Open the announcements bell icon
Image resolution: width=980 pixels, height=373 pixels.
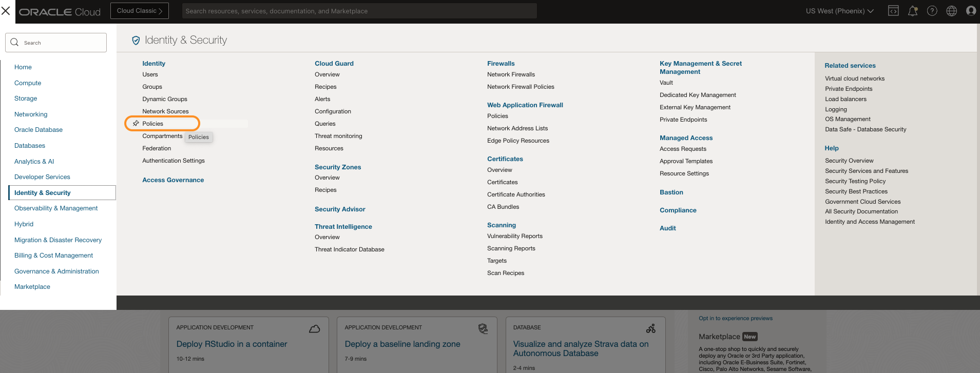pyautogui.click(x=913, y=11)
